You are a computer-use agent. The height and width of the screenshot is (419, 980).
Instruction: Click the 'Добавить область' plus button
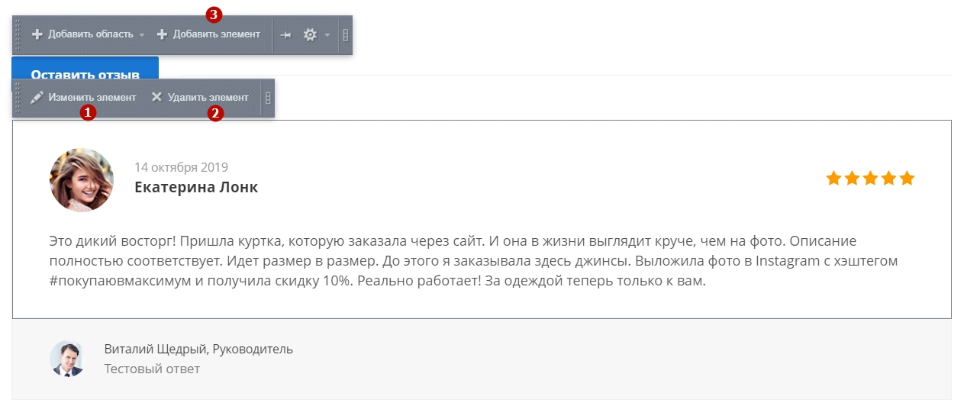point(82,34)
